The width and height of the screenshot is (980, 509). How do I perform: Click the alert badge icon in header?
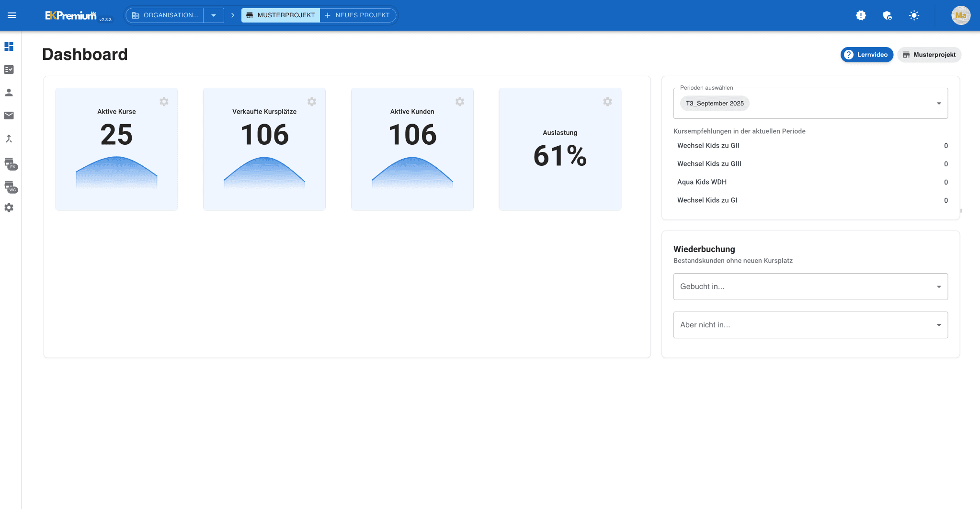coord(861,15)
